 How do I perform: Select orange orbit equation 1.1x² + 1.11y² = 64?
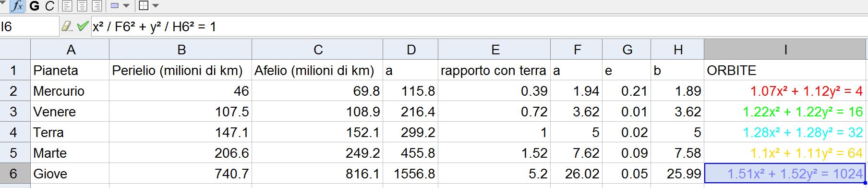pos(785,153)
